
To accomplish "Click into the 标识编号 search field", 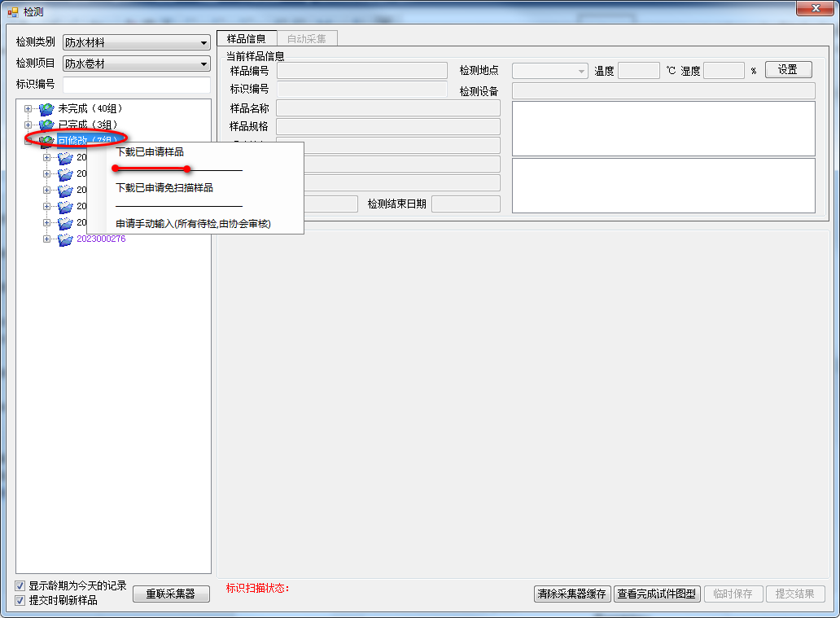I will [x=136, y=85].
